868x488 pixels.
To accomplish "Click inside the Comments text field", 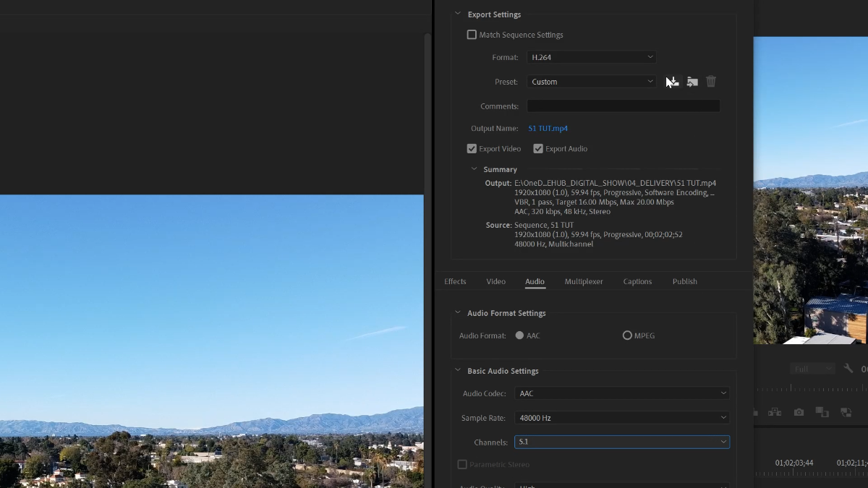I will (623, 106).
